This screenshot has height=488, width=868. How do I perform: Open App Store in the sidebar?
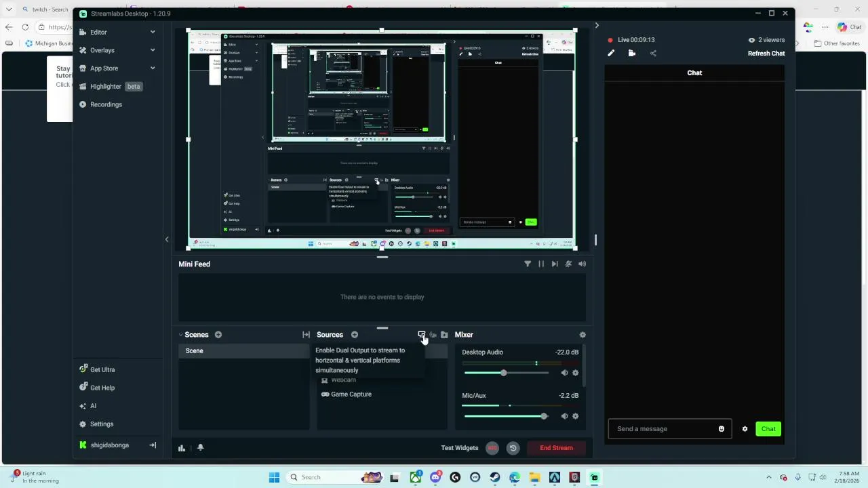coord(104,68)
